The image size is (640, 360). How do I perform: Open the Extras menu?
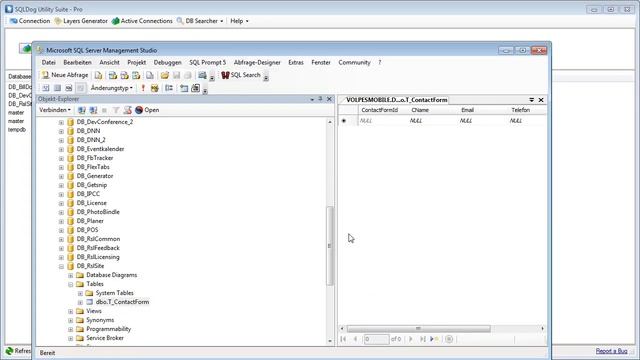point(296,62)
